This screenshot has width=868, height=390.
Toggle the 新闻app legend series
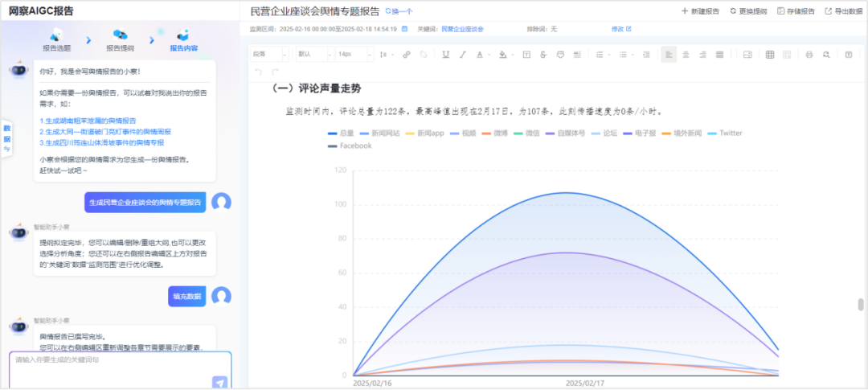click(425, 133)
